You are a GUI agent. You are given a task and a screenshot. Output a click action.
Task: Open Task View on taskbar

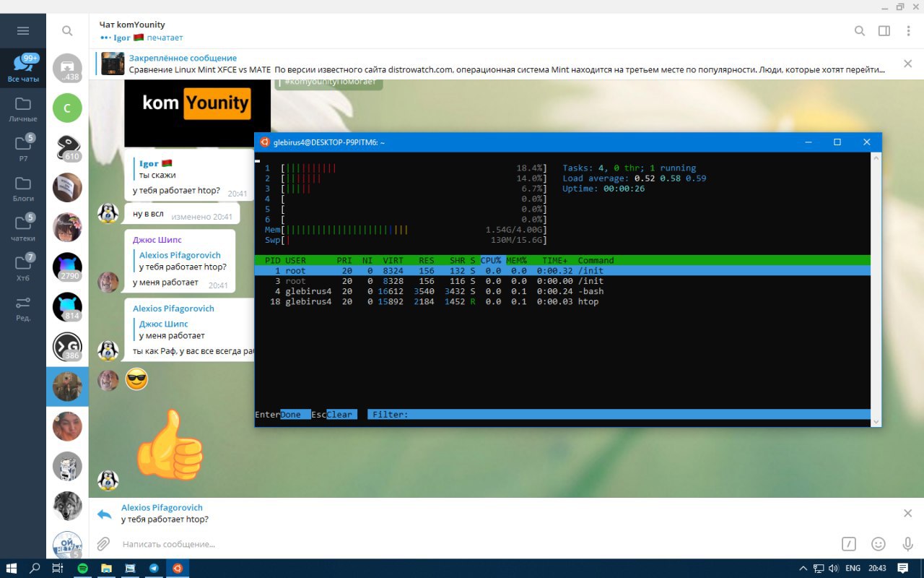58,569
